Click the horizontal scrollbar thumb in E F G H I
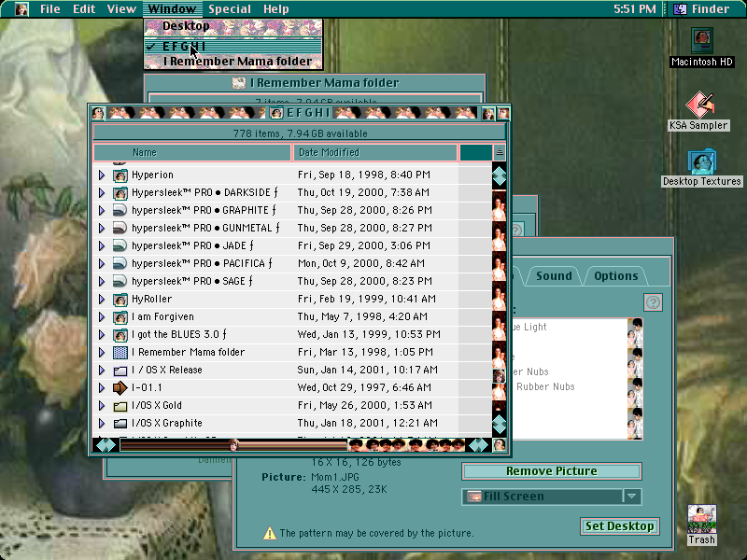 (233, 445)
